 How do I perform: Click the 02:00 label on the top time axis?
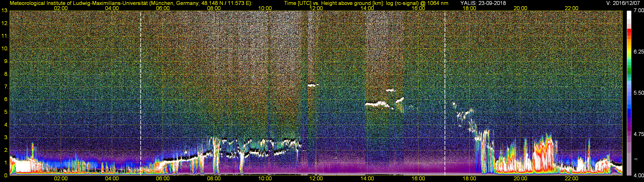click(x=61, y=8)
